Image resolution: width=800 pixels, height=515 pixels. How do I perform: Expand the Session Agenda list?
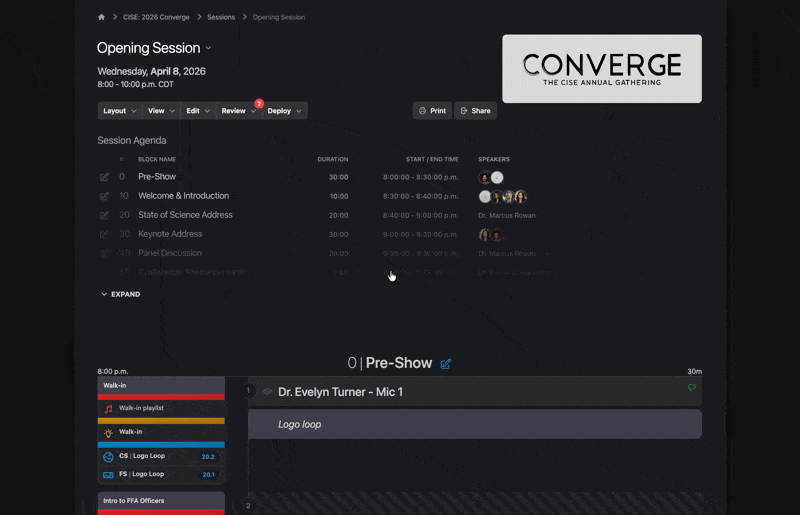pos(120,295)
